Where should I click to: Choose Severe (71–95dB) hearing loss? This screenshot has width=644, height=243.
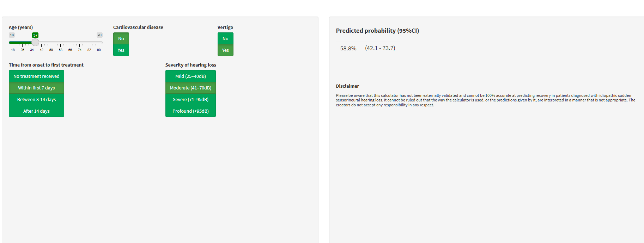point(190,99)
